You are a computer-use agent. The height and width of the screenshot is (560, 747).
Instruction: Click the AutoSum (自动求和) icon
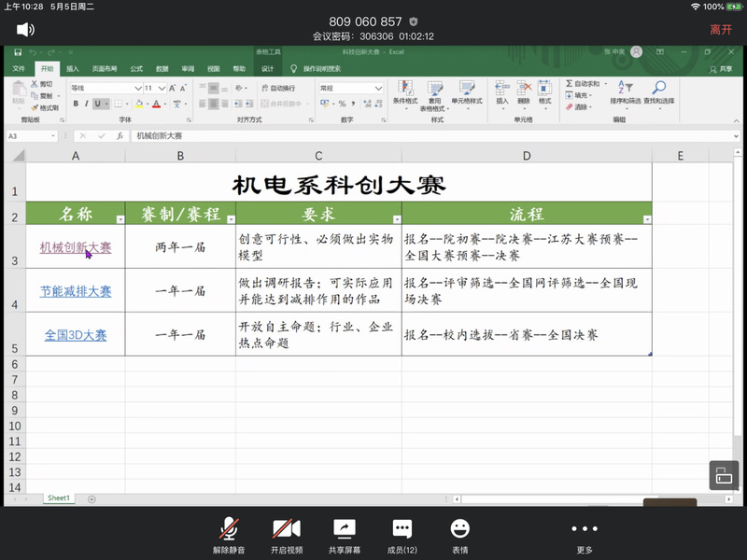[583, 83]
